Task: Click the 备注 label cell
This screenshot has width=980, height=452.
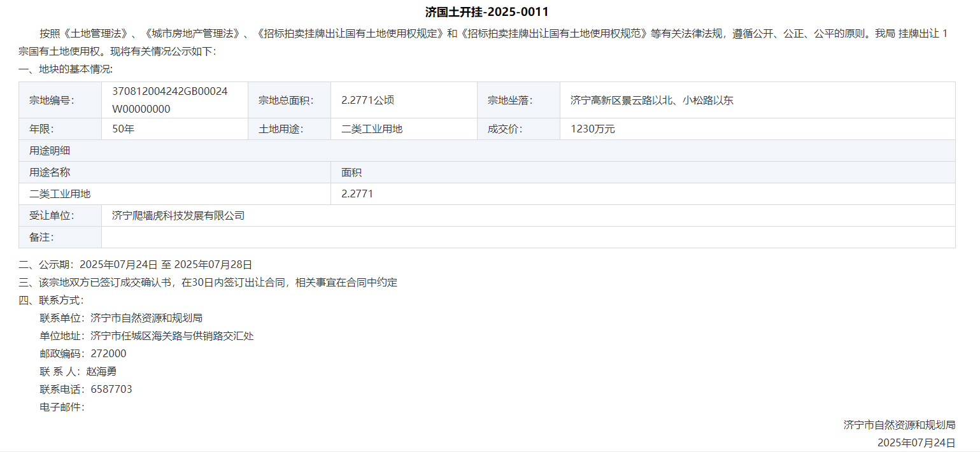Action: coord(60,237)
